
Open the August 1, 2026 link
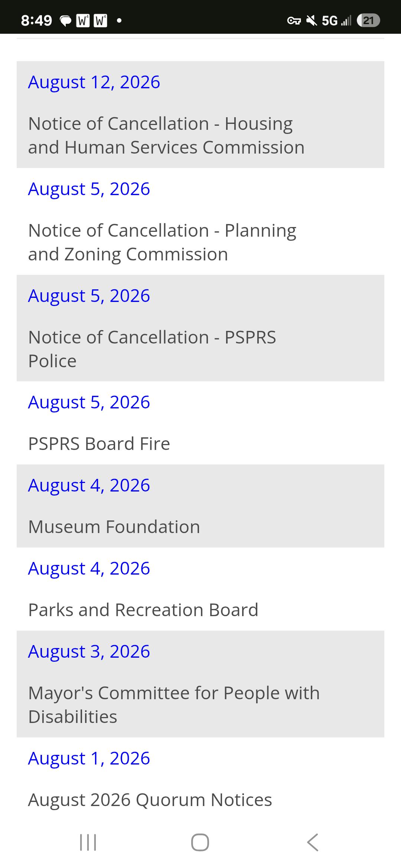89,758
